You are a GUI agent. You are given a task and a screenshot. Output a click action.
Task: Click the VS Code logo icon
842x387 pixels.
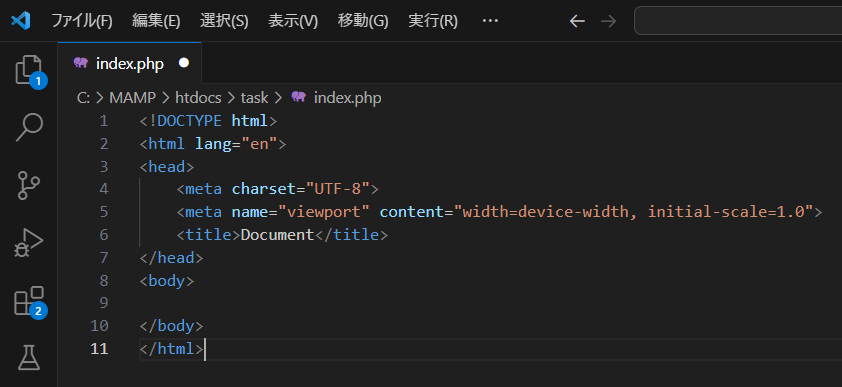point(20,21)
